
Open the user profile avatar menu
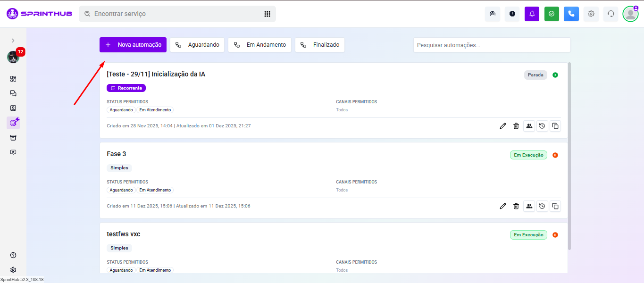[x=630, y=14]
